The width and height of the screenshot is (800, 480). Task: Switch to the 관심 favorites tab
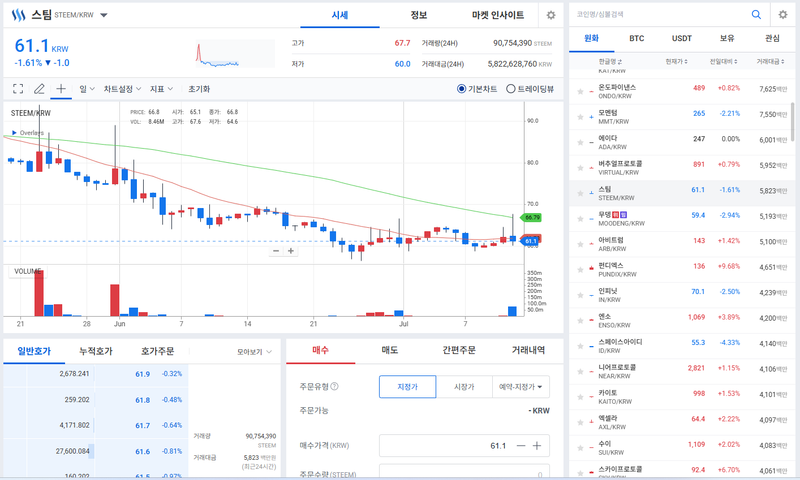pyautogui.click(x=772, y=39)
